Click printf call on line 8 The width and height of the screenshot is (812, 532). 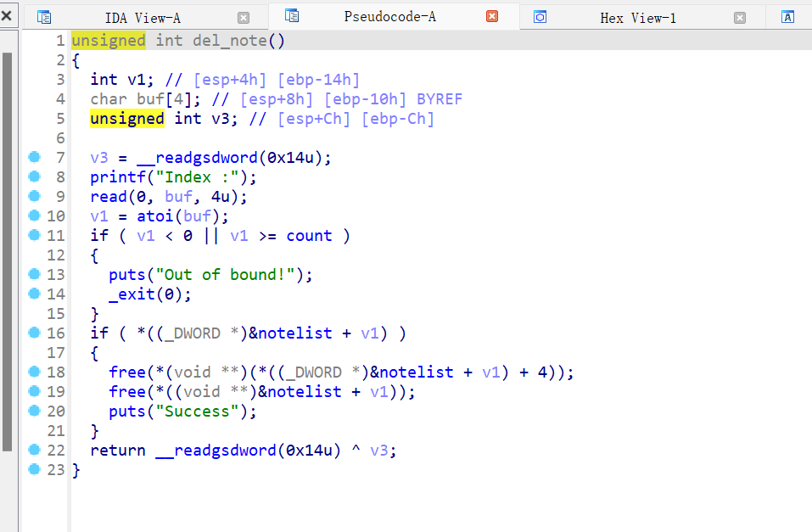click(x=118, y=177)
